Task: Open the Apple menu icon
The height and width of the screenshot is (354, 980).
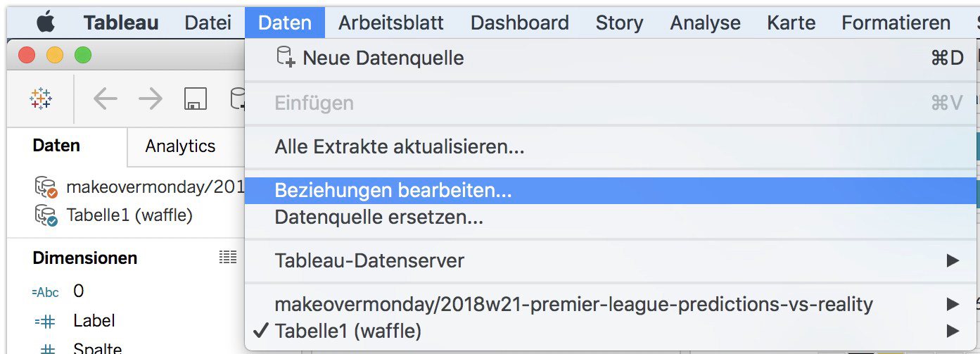Action: pos(46,23)
